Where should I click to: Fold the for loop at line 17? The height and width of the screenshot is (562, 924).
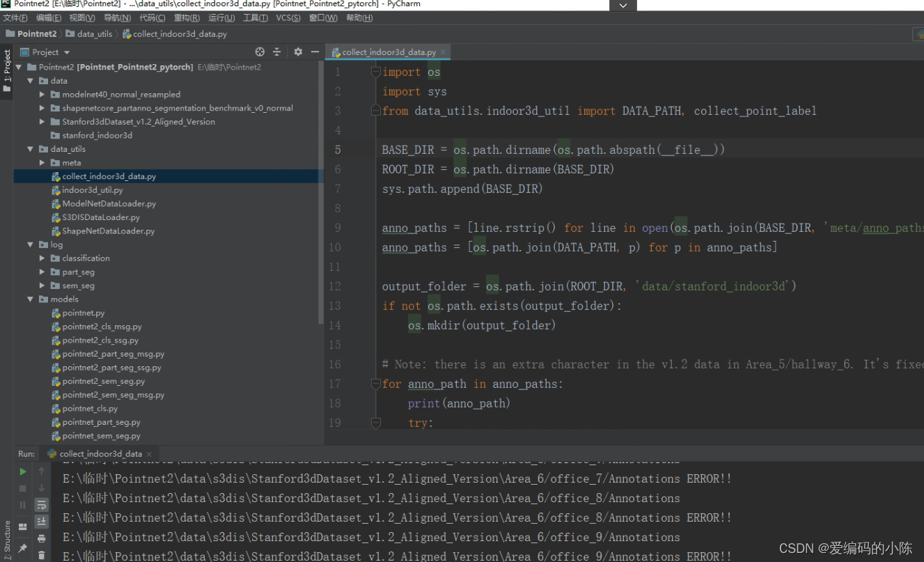click(376, 384)
